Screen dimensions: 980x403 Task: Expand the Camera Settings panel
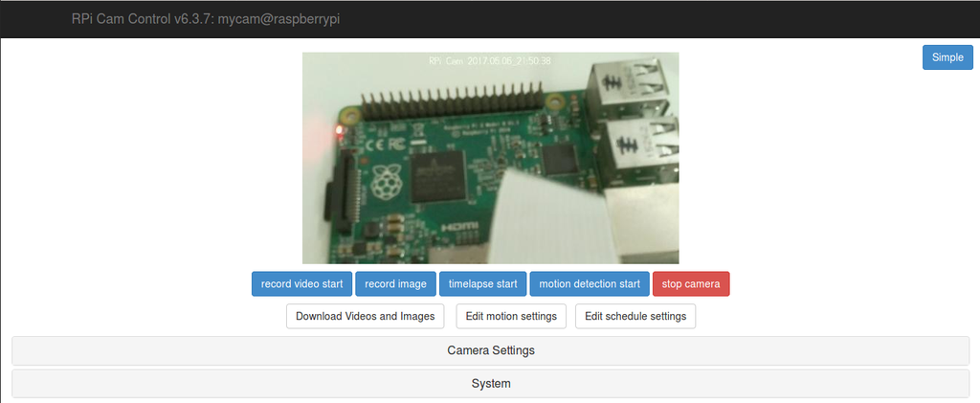click(x=491, y=350)
